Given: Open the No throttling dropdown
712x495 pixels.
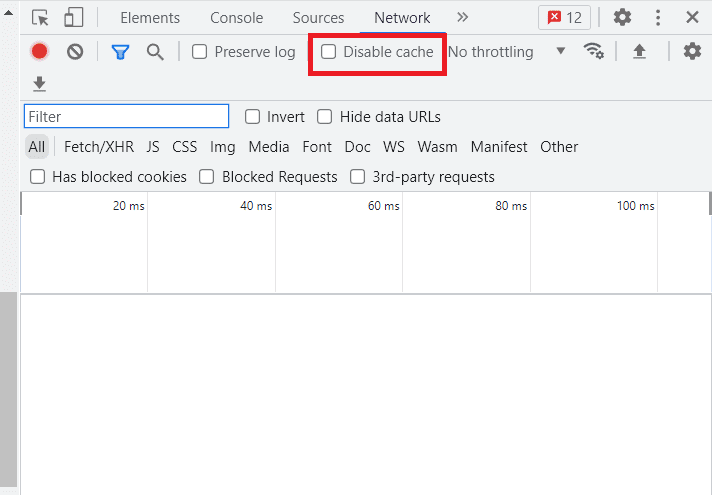Looking at the screenshot, I should (x=506, y=52).
